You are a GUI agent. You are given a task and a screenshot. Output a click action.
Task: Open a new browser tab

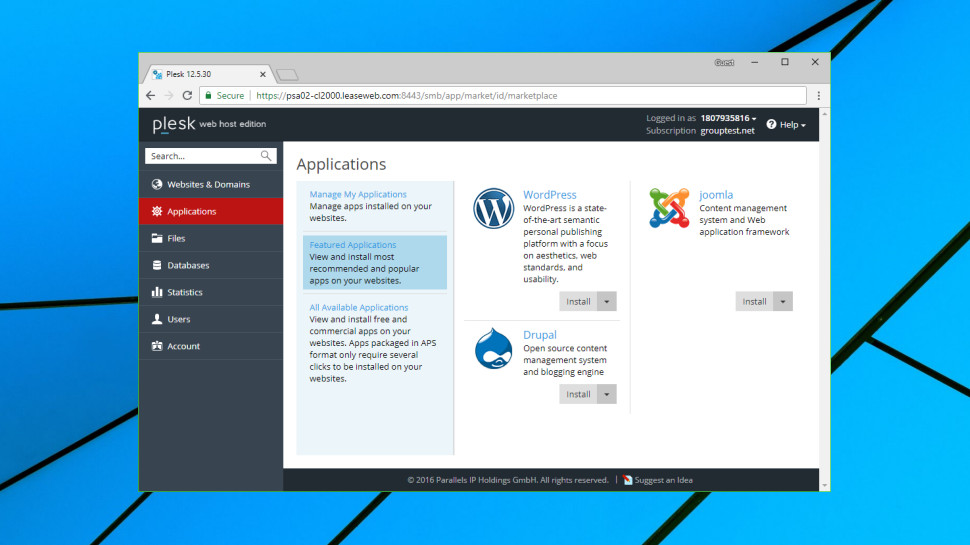[x=287, y=75]
